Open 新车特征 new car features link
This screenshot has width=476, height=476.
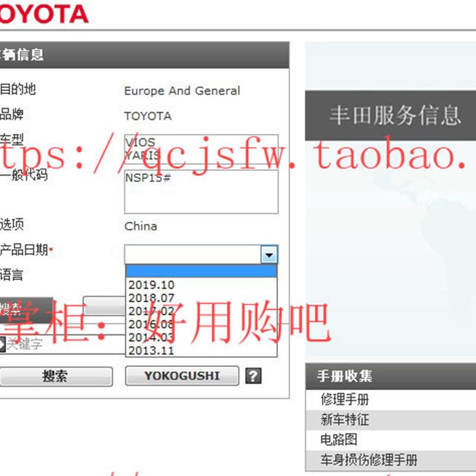coord(345,419)
